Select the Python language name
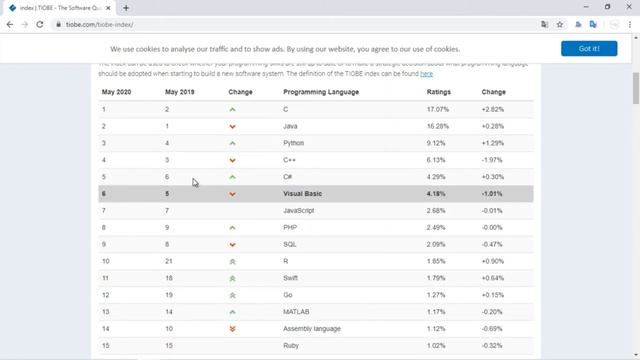 click(x=293, y=143)
